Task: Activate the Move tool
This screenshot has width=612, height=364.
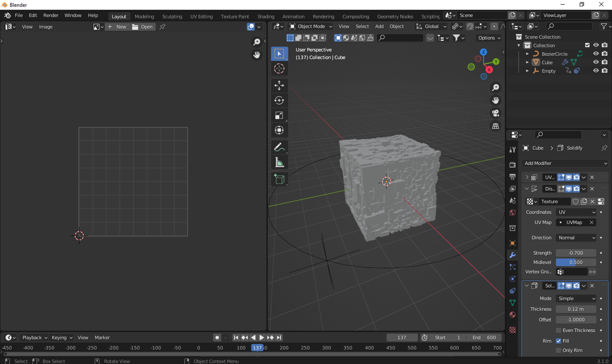Action: (x=279, y=85)
